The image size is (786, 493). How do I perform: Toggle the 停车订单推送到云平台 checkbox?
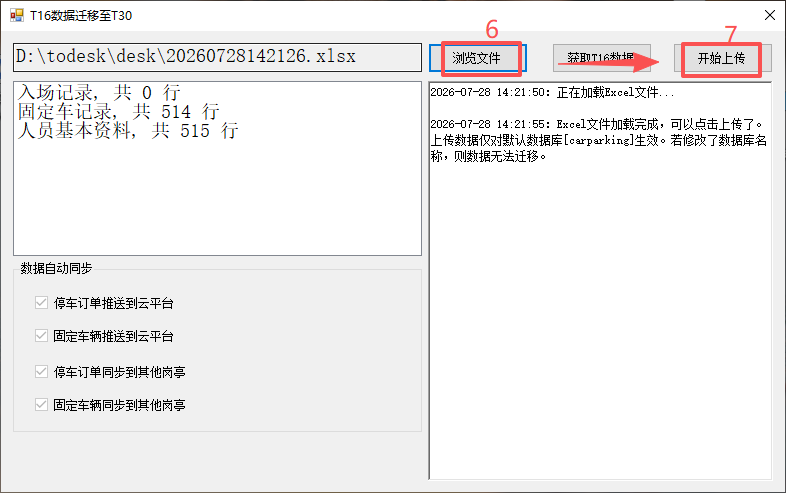click(x=41, y=302)
